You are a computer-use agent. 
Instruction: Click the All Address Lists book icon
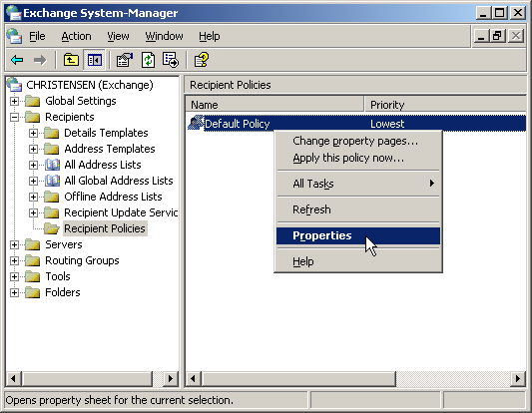coord(52,165)
